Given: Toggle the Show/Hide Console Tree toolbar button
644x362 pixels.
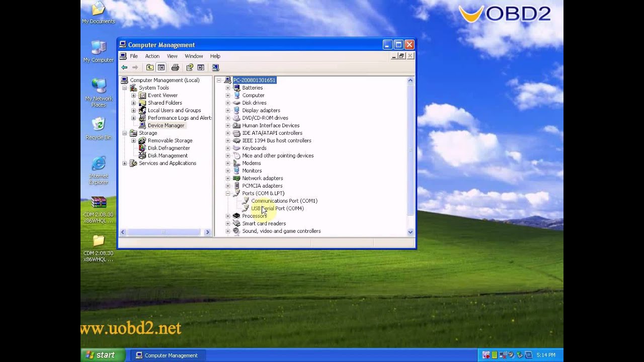Looking at the screenshot, I should [x=161, y=67].
